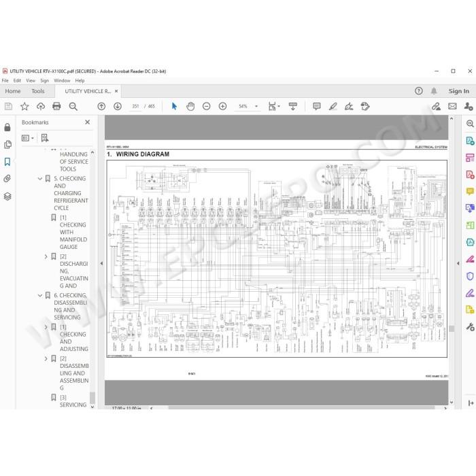Click the Zoom in plus icon

[222, 106]
